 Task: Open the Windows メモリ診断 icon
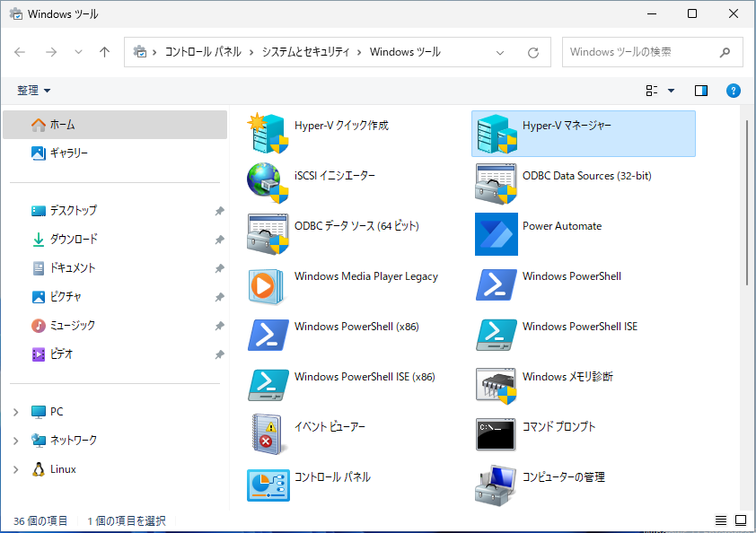click(497, 385)
